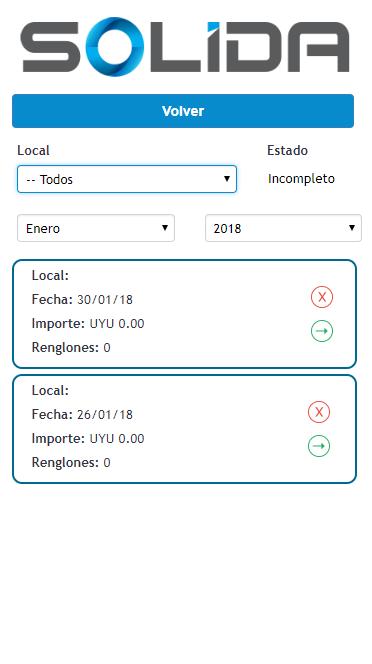Image resolution: width=372 pixels, height=664 pixels.
Task: Click the blue Volver button
Action: 183,111
